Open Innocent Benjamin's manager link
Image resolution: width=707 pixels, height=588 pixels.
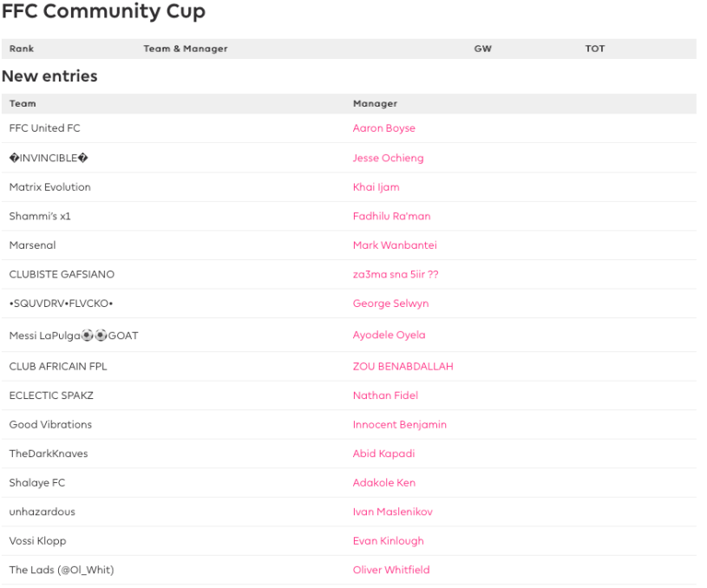399,425
